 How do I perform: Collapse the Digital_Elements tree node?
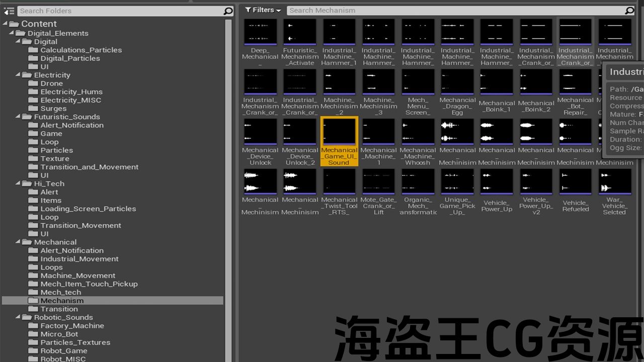pyautogui.click(x=12, y=33)
